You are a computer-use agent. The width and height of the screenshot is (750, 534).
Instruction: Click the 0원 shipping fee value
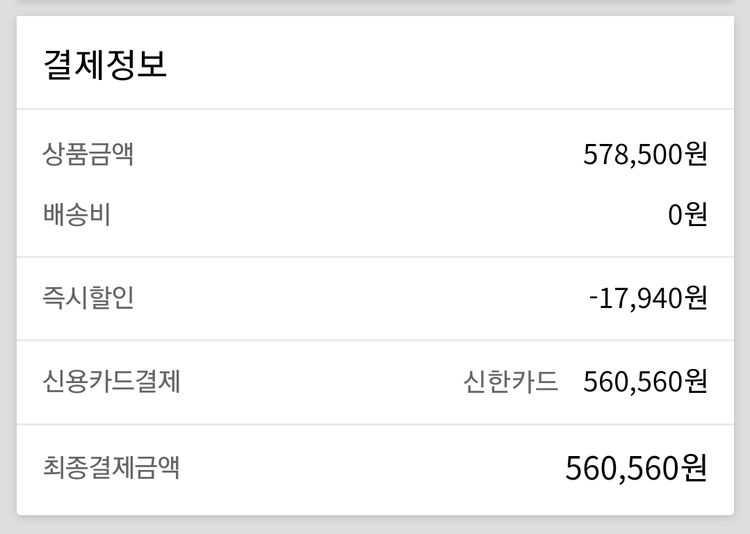688,214
